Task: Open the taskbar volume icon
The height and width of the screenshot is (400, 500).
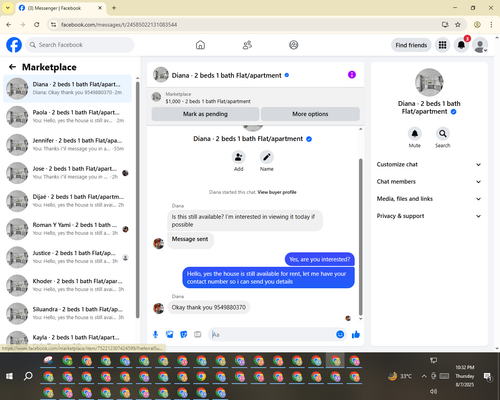Action: [433, 391]
